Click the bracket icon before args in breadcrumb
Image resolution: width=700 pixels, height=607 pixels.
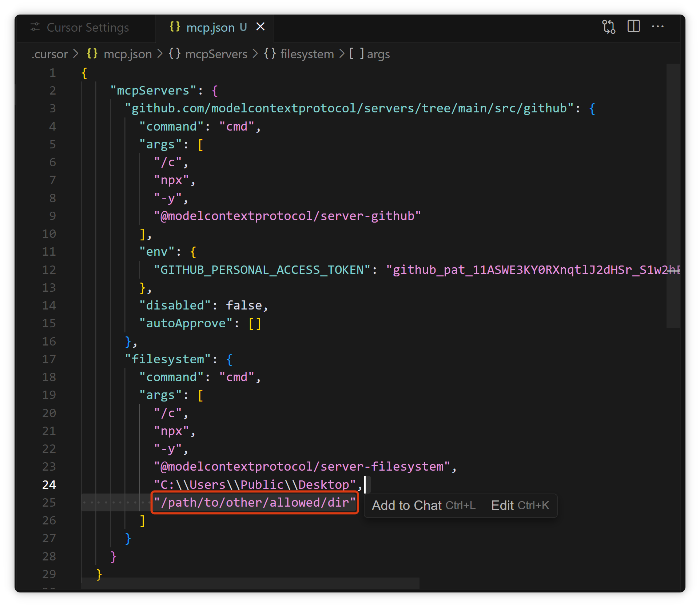click(x=357, y=54)
